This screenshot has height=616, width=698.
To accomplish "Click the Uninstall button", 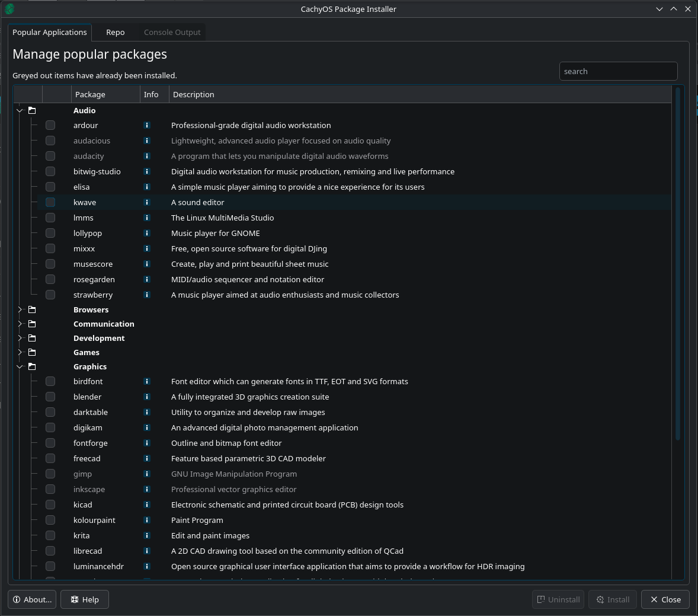I will pyautogui.click(x=558, y=599).
